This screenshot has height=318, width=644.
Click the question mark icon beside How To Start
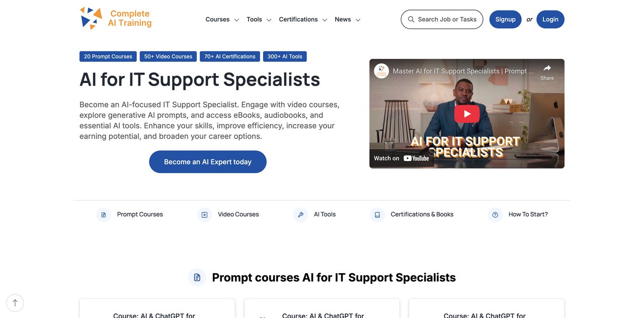(495, 215)
